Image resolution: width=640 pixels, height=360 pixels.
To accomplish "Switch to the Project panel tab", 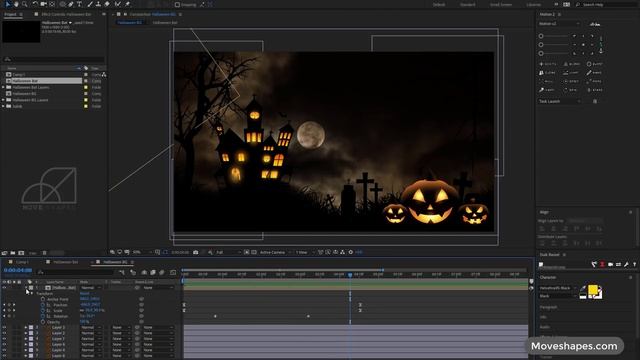I will 10,14.
